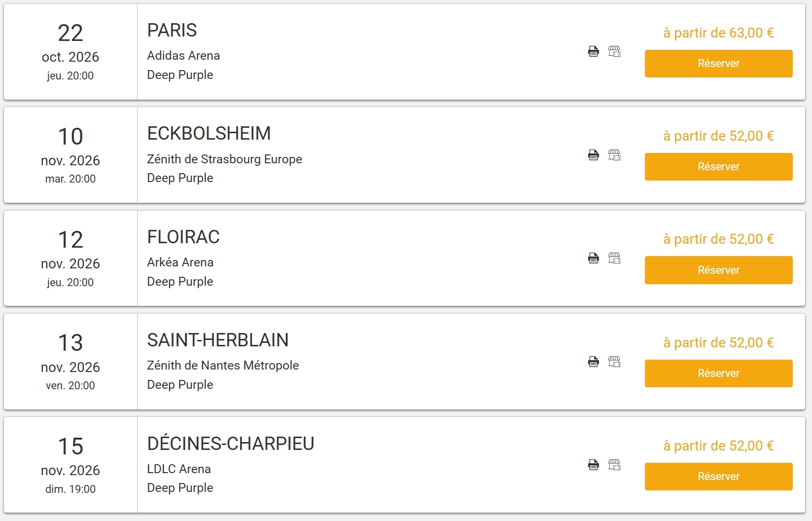
Task: Click the store icon in the Eckbolsheim row
Action: (x=614, y=155)
